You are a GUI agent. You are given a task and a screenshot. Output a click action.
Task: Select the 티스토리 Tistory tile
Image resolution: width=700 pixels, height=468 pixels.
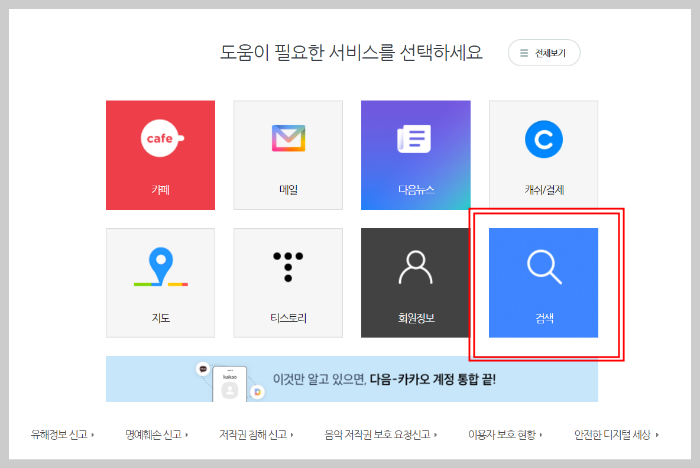tap(288, 283)
